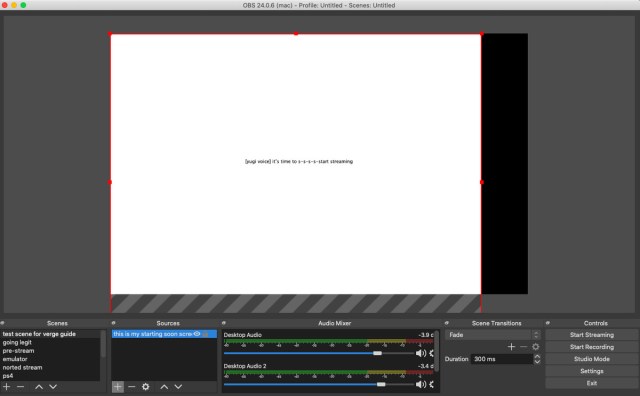Select the emulator scene
Image resolution: width=640 pixels, height=396 pixels.
15,359
